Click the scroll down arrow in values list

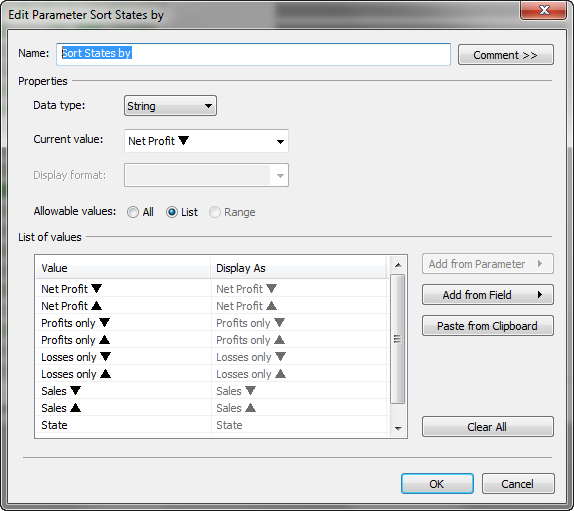click(398, 428)
